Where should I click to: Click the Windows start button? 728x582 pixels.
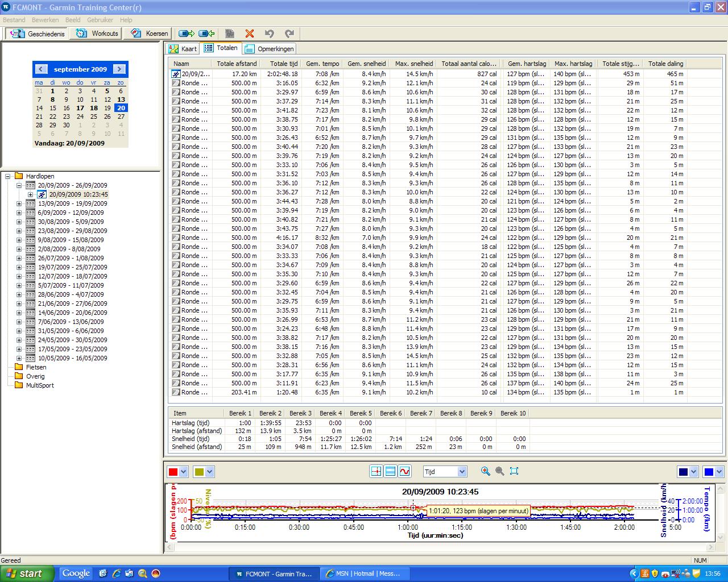[27, 573]
